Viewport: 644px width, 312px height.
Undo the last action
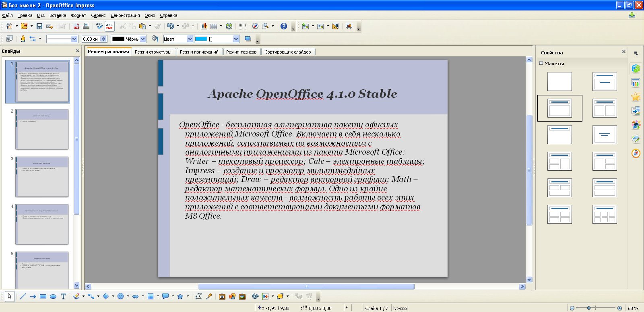(171, 26)
